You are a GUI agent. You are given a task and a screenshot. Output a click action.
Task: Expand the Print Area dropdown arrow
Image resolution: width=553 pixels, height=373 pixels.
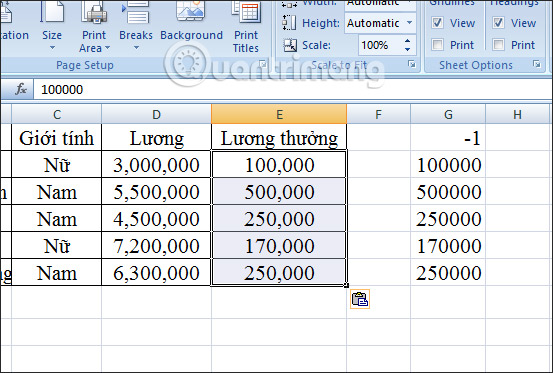pyautogui.click(x=108, y=48)
